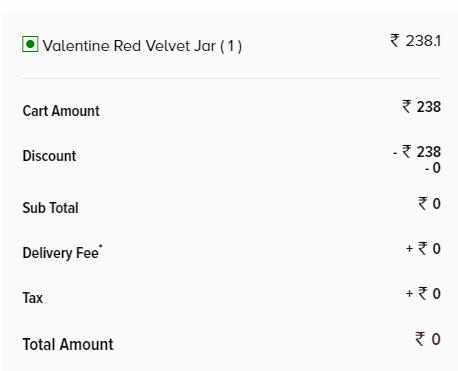Click the rupee symbol in the item price

[x=395, y=41]
